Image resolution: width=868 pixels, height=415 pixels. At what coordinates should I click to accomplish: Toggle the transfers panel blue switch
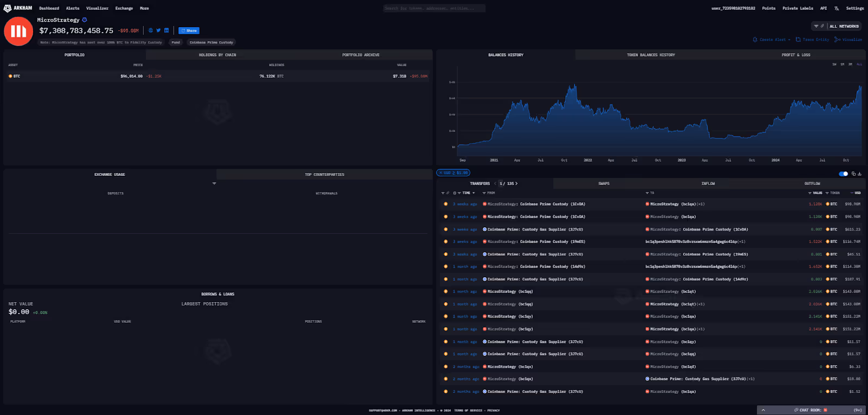click(x=843, y=174)
